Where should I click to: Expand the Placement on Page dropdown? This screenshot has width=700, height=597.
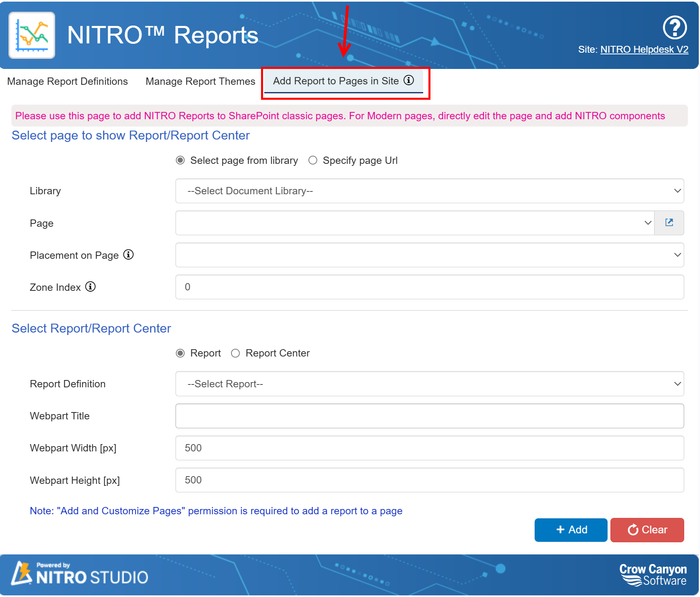pyautogui.click(x=430, y=255)
